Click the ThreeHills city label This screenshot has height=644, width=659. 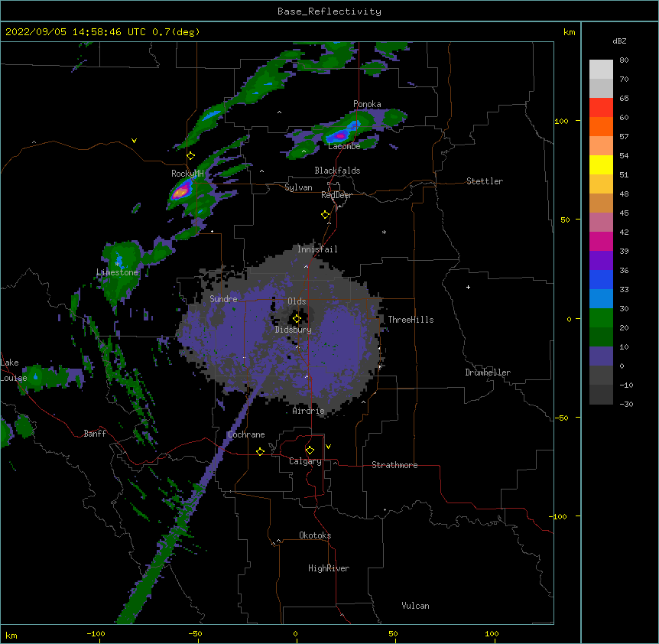[411, 320]
